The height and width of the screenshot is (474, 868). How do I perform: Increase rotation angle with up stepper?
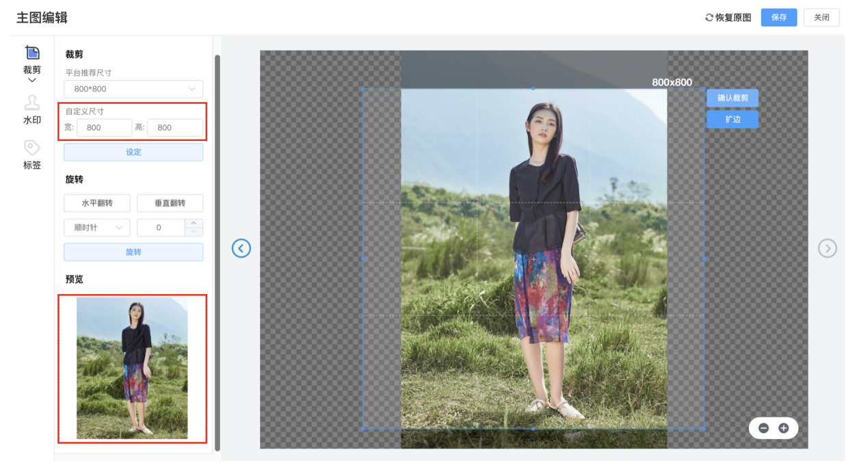pos(194,223)
